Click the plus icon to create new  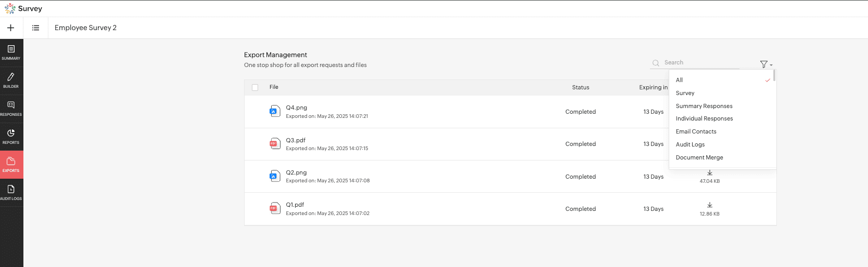pyautogui.click(x=11, y=28)
